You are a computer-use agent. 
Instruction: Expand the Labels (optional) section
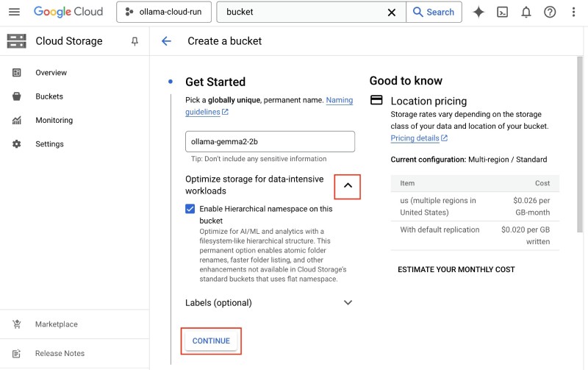tap(348, 302)
